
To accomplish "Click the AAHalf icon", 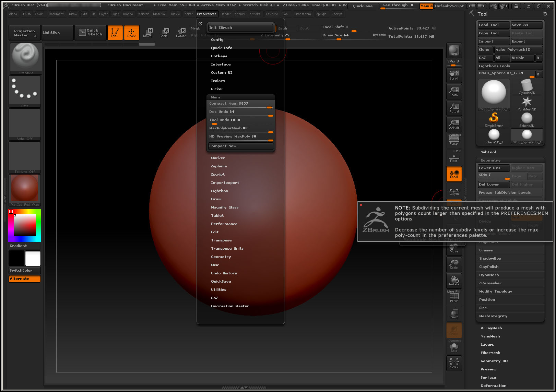I will (x=454, y=124).
